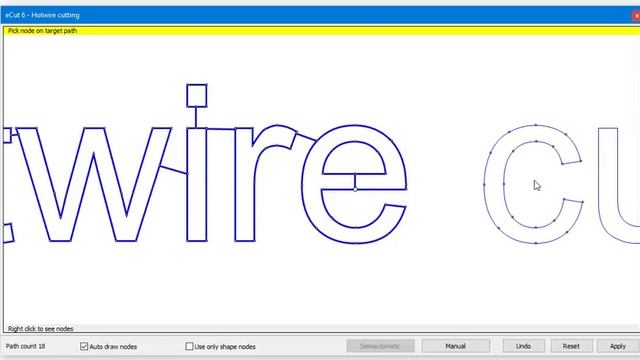The image size is (640, 360).
Task: Enable the Auto draw nodes checkbox
Action: click(84, 346)
